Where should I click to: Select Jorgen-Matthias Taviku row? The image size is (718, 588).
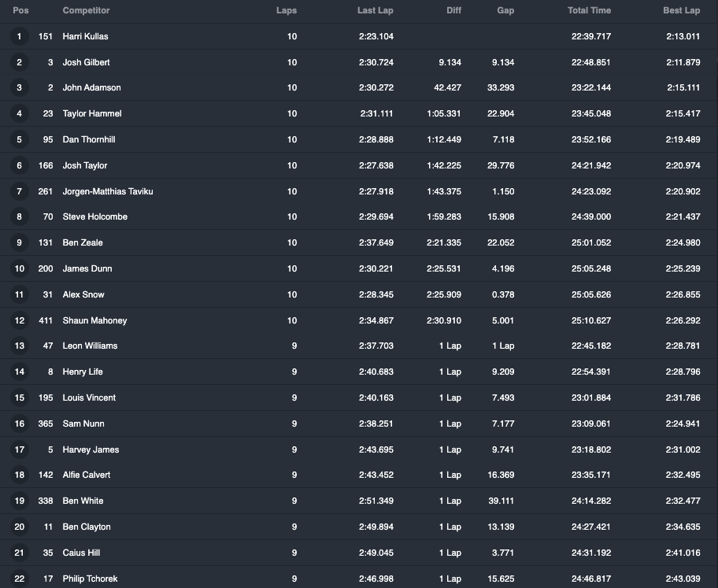tap(357, 191)
